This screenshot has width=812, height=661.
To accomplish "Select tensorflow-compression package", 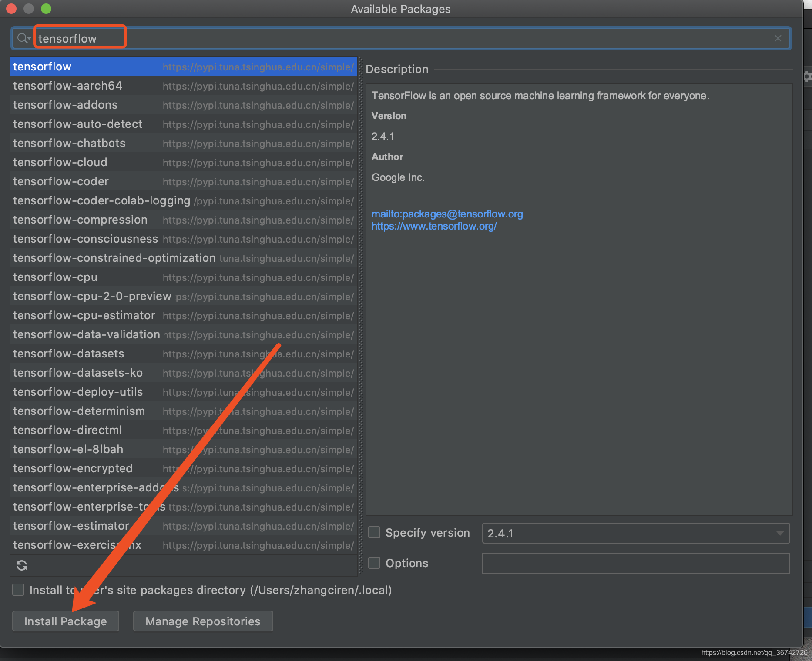I will click(184, 220).
